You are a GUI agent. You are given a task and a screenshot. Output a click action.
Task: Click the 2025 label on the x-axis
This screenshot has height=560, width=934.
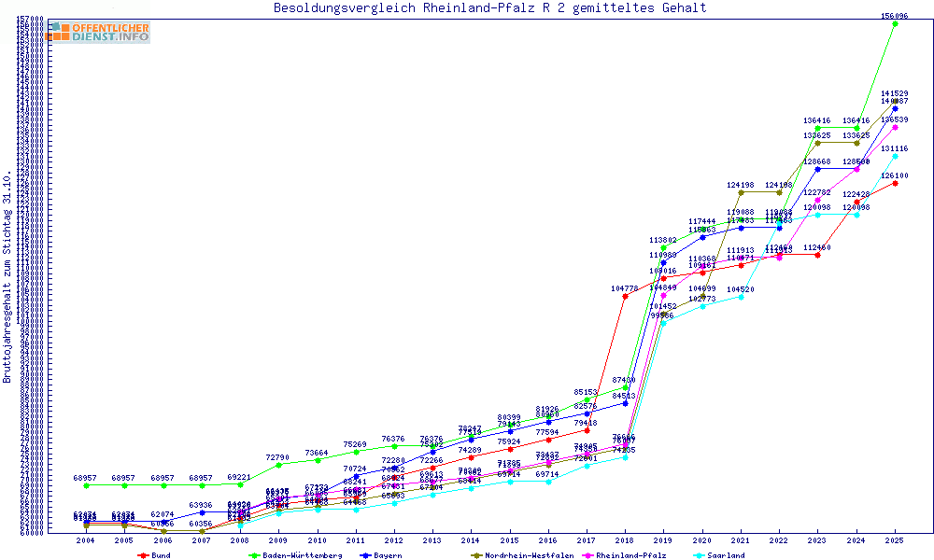point(895,540)
